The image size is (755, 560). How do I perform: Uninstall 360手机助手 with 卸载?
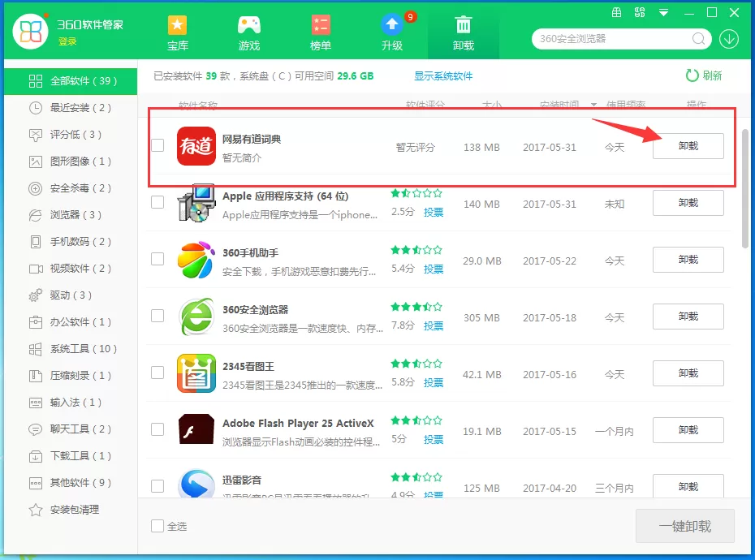coord(688,260)
